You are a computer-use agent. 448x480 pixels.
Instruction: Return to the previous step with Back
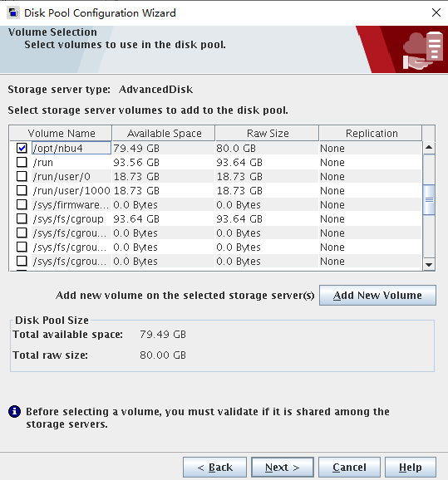click(214, 468)
